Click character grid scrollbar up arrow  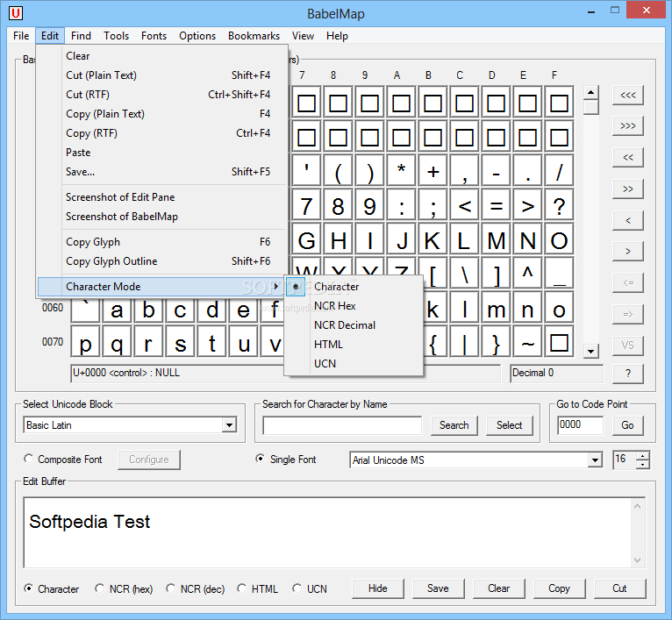[x=591, y=93]
